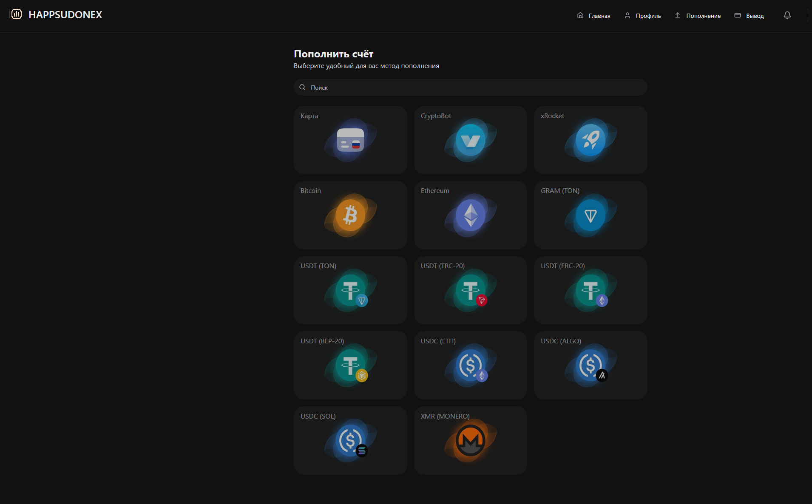Screen dimensions: 812x504
Task: Pick the GRAM (TON) coin icon
Action: pyautogui.click(x=591, y=215)
